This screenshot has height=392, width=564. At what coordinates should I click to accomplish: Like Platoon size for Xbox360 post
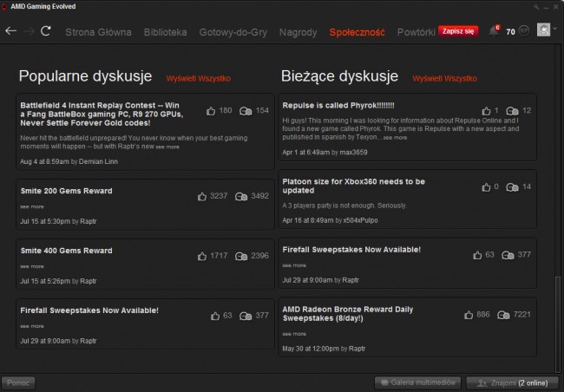click(486, 187)
